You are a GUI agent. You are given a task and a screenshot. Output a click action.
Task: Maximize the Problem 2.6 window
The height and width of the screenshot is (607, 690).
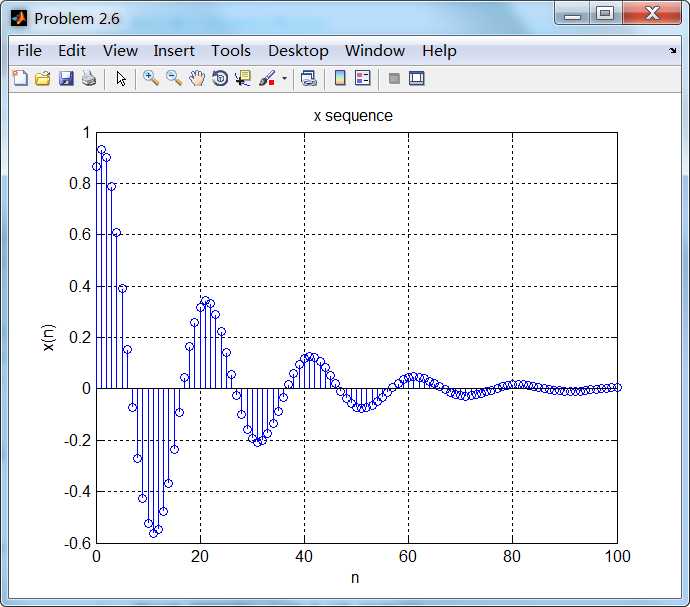[x=606, y=14]
